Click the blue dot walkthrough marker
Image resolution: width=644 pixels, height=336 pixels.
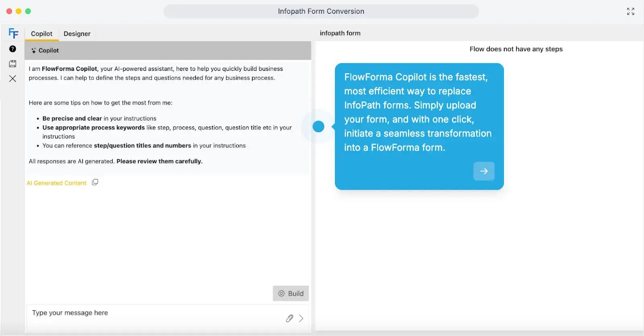(318, 126)
